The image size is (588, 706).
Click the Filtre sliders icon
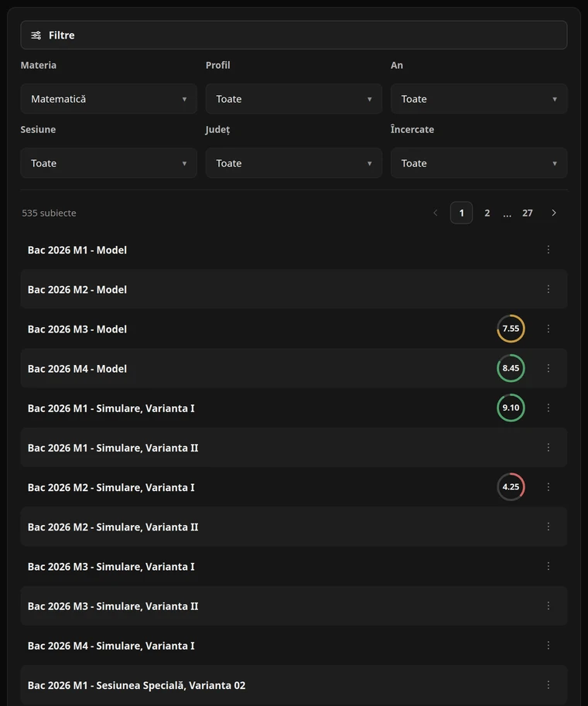[x=36, y=35]
